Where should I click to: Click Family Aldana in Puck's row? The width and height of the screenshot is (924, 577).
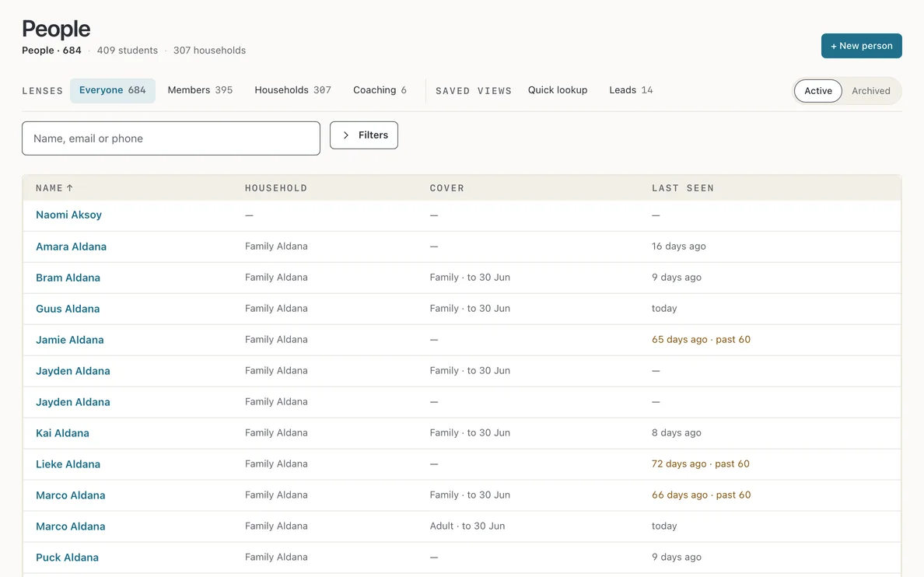[276, 557]
